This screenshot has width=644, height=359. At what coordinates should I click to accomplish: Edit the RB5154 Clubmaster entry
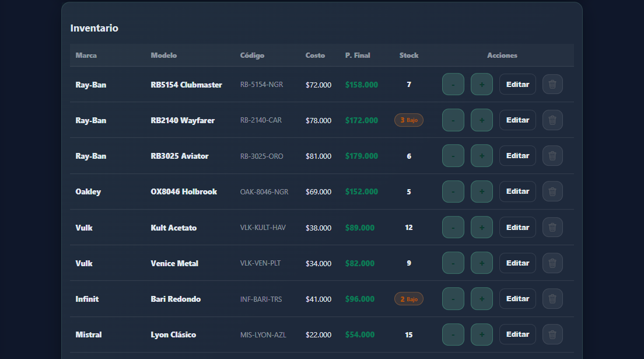click(517, 84)
